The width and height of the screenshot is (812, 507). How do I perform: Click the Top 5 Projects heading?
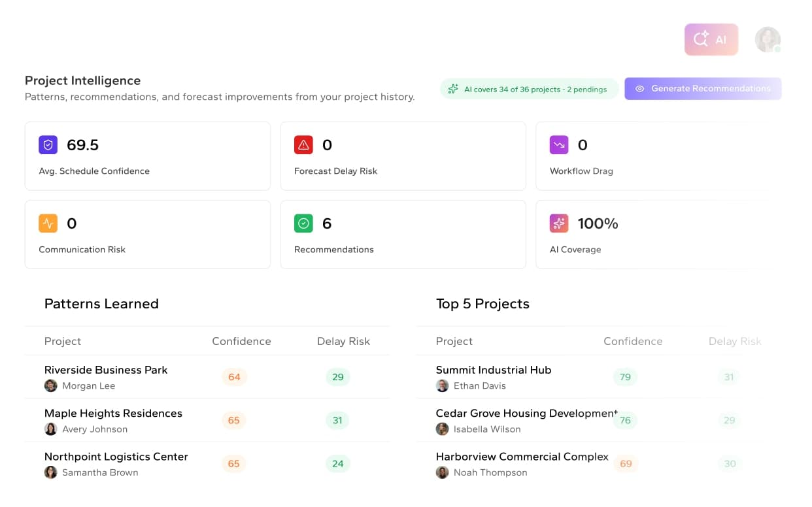(482, 304)
